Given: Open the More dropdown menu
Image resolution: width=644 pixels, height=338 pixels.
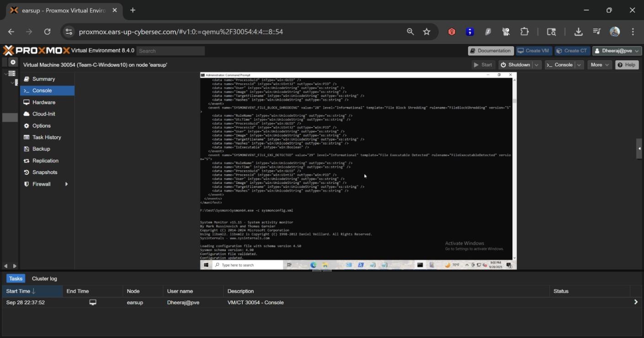Looking at the screenshot, I should (599, 64).
